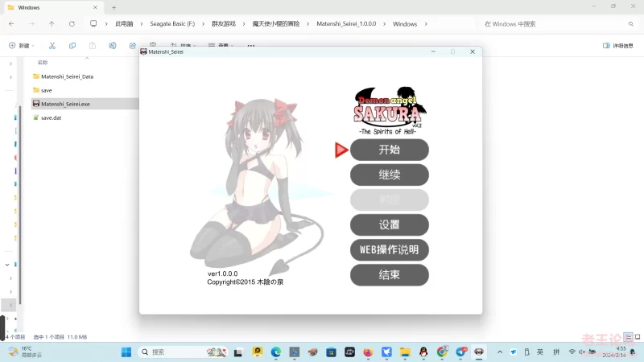Select Seagate Basic (F:) breadcrumb
Image resolution: width=644 pixels, height=362 pixels.
tap(172, 24)
